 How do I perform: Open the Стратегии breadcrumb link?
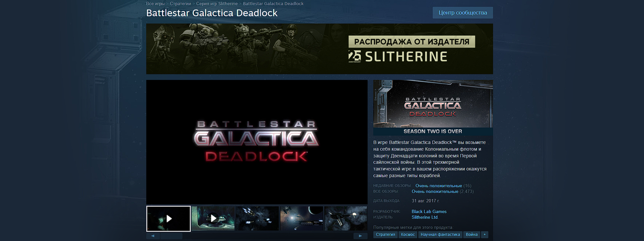(180, 4)
